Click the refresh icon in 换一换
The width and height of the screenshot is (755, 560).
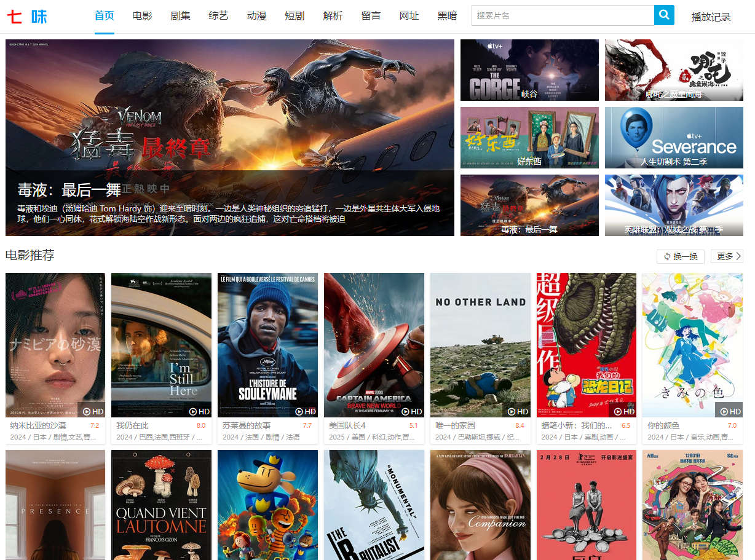[x=667, y=256]
